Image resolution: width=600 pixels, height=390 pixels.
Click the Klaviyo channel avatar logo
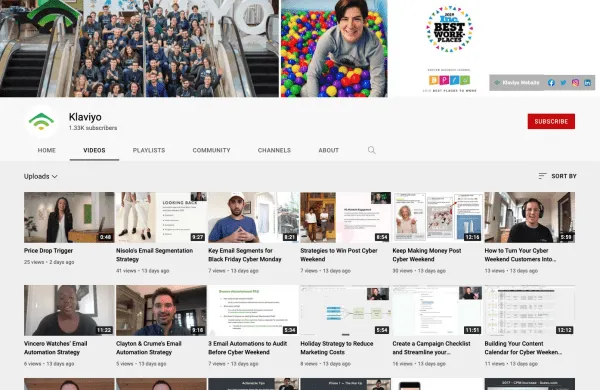point(42,121)
